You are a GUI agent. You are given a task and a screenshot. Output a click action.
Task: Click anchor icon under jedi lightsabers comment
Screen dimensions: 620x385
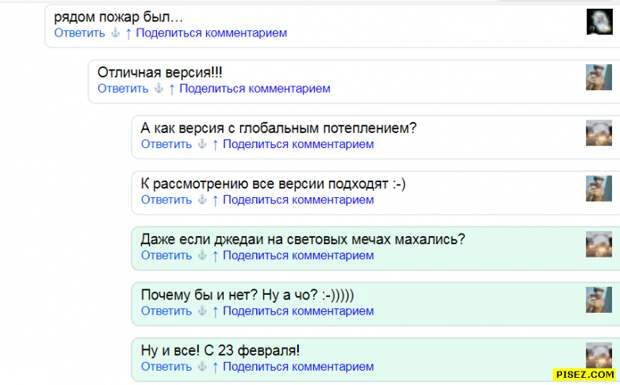(x=202, y=256)
